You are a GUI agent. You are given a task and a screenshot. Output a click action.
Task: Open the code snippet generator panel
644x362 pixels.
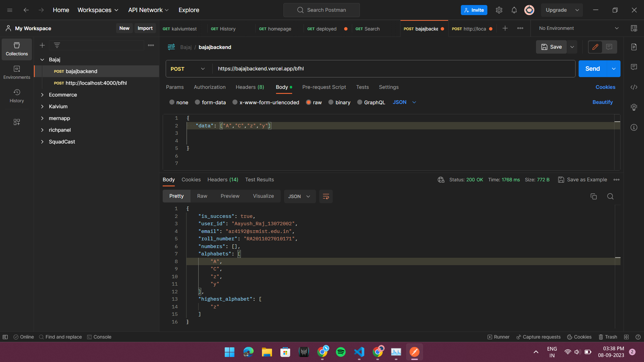(634, 87)
